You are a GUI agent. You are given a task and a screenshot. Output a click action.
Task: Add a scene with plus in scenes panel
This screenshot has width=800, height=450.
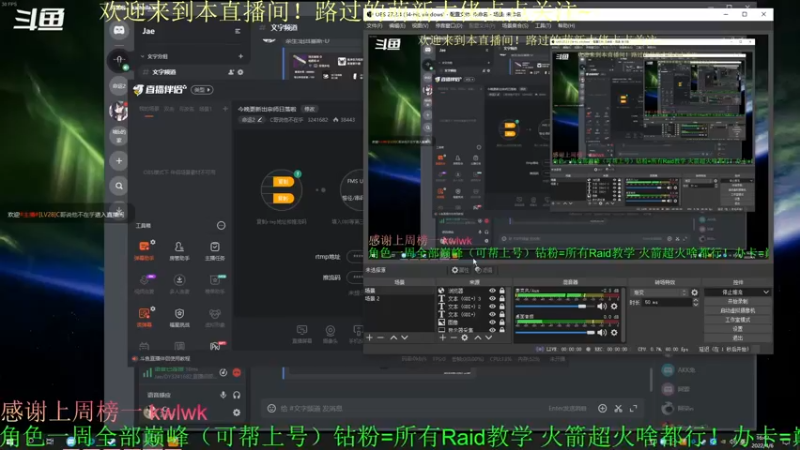(369, 338)
